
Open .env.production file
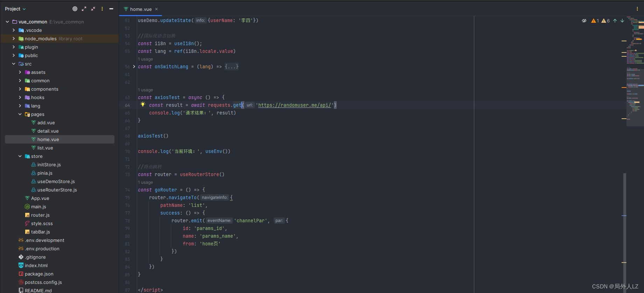tap(42, 249)
